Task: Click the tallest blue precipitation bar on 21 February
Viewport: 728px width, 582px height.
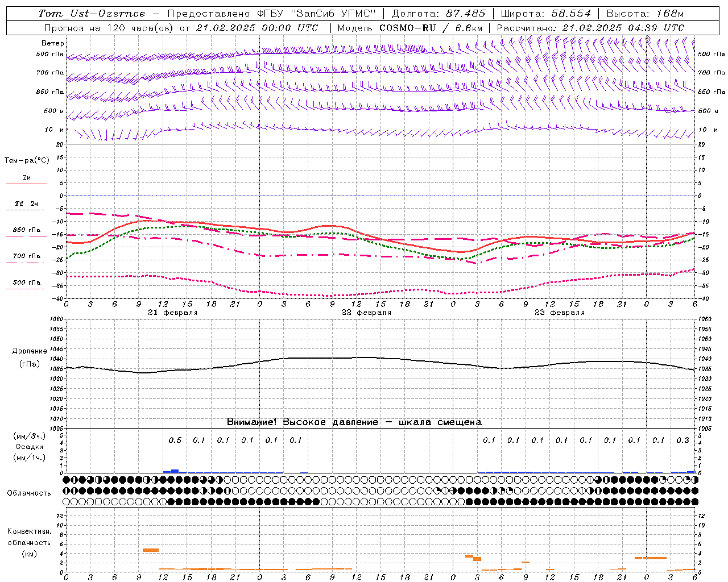Action: (x=175, y=471)
